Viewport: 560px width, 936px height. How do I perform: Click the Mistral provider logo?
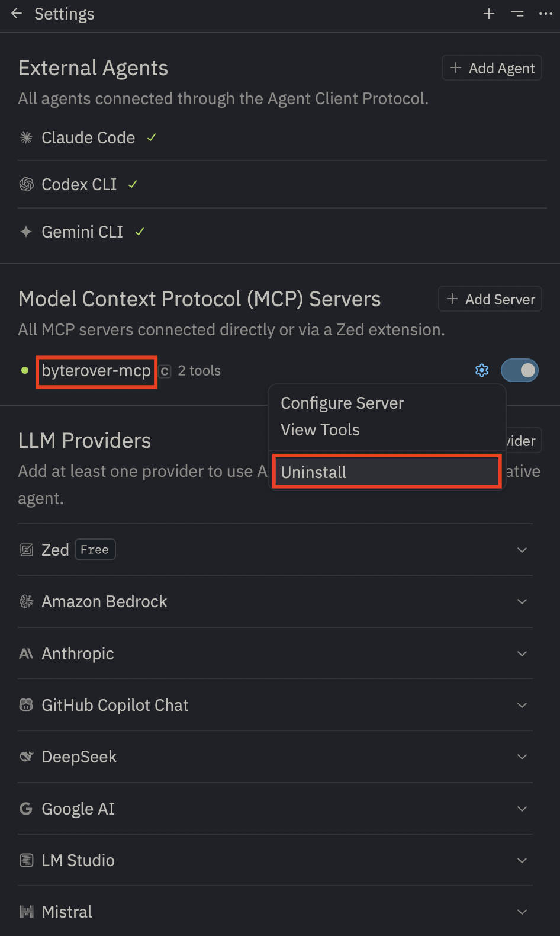[x=26, y=912]
